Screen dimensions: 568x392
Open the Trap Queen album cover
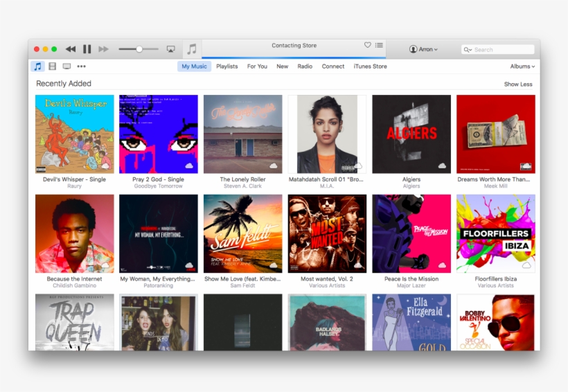[75, 322]
